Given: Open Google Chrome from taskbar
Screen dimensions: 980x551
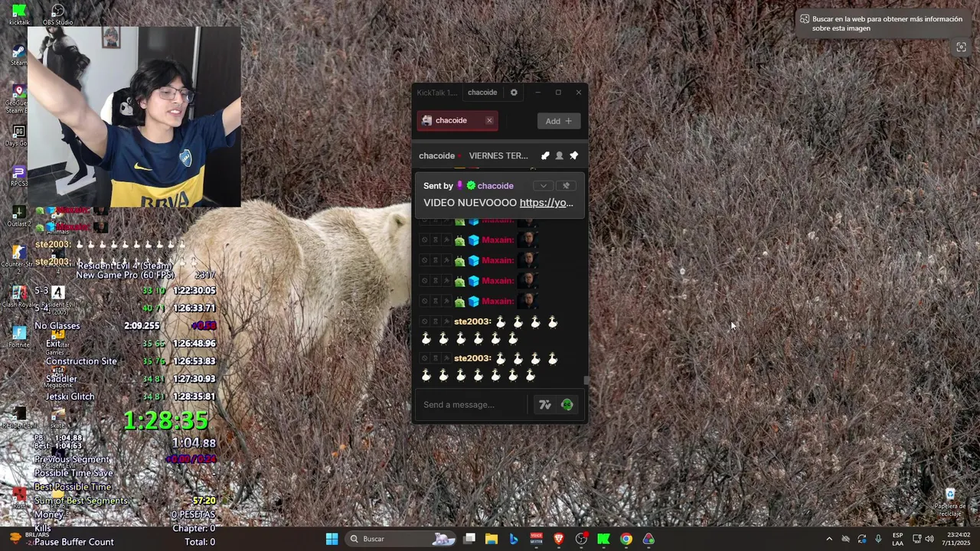Looking at the screenshot, I should (626, 539).
